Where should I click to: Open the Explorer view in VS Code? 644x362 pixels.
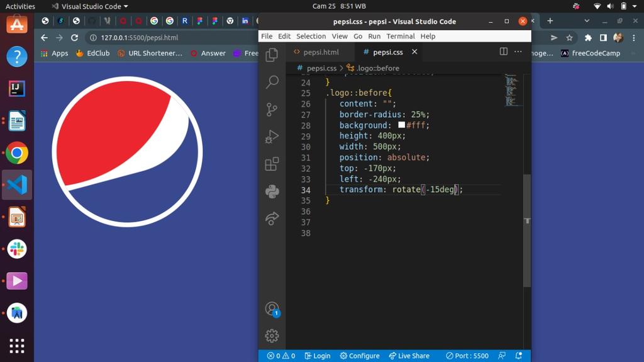click(x=272, y=55)
